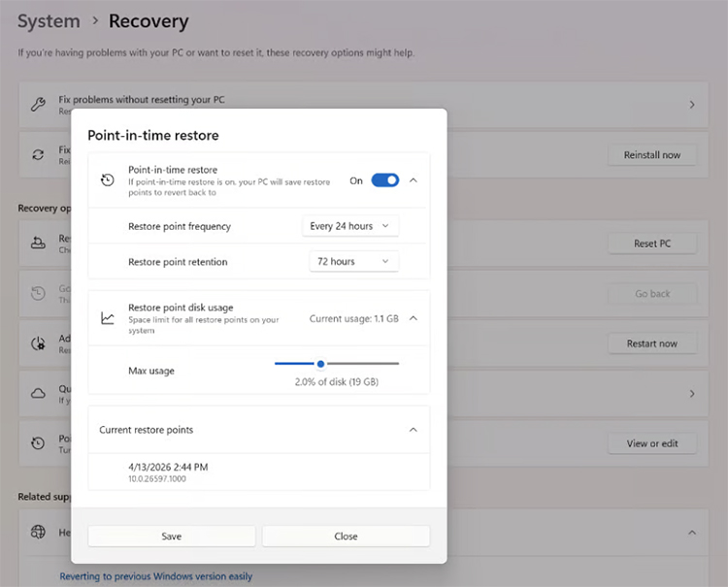The height and width of the screenshot is (587, 728).
Task: Open the Restore point retention dropdown
Action: click(x=353, y=261)
